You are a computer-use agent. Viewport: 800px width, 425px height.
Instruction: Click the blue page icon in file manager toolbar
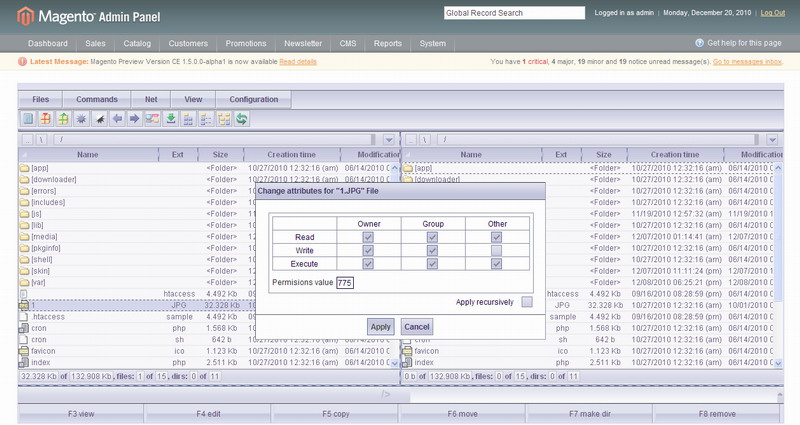28,119
